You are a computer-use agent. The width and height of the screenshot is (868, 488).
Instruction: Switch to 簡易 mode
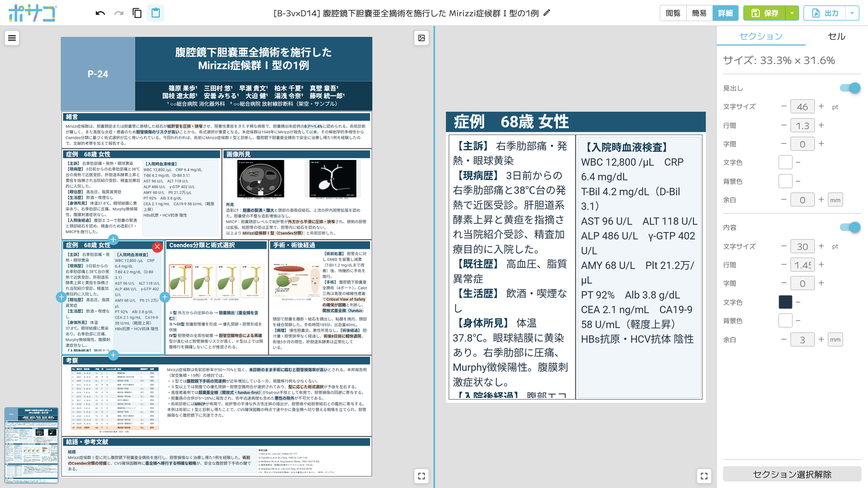(699, 13)
